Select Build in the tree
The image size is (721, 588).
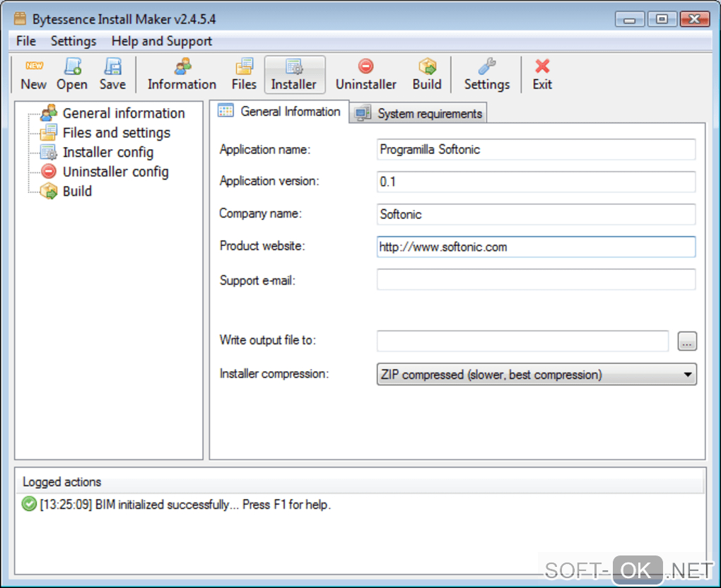77,191
